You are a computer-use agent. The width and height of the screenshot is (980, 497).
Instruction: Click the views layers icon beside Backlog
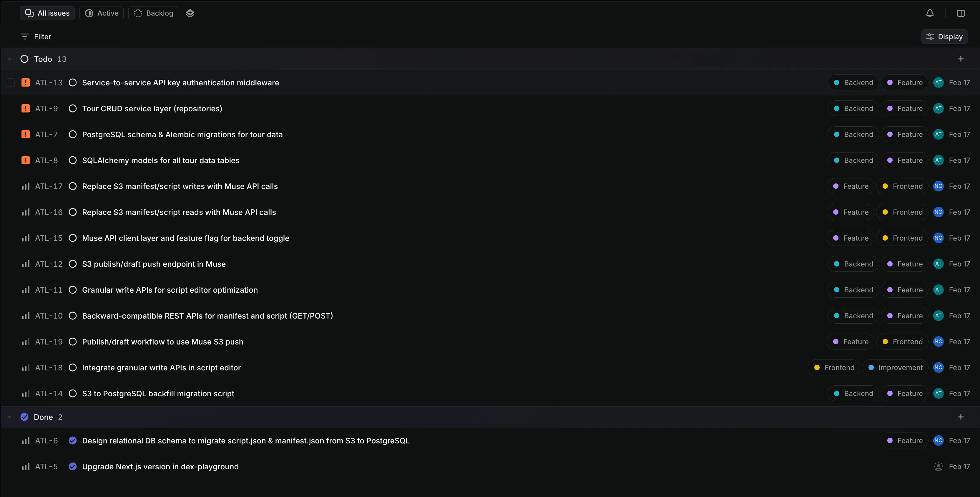tap(190, 13)
